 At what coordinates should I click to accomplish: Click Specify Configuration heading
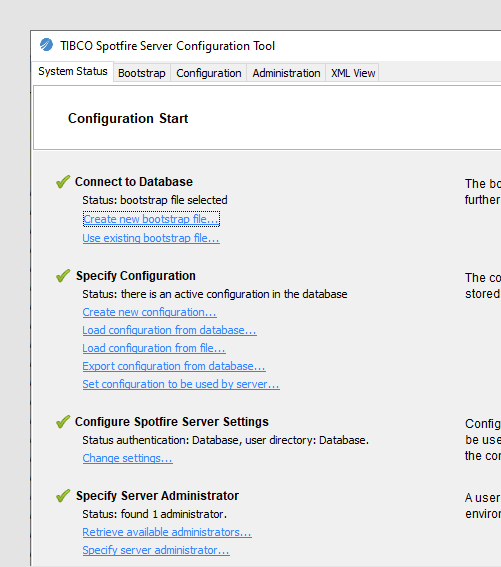[x=136, y=276]
